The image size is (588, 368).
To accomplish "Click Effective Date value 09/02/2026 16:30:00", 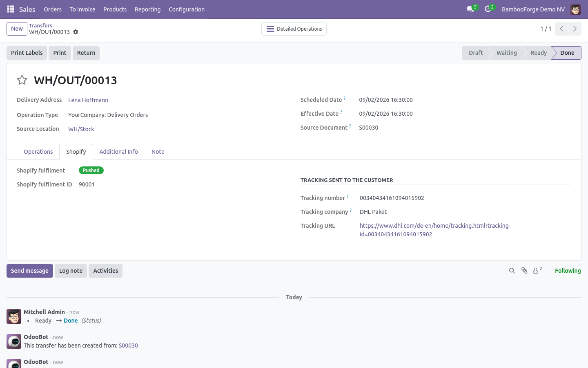I will click(386, 114).
